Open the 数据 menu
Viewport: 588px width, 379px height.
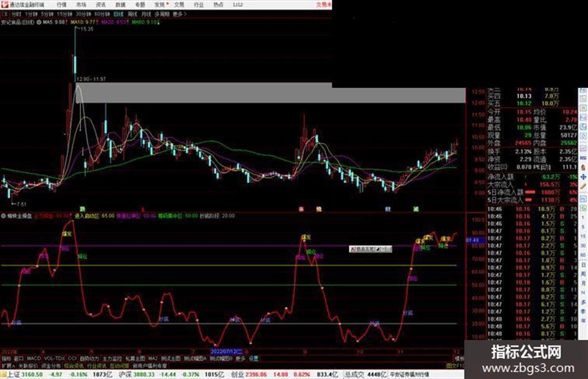120,4
